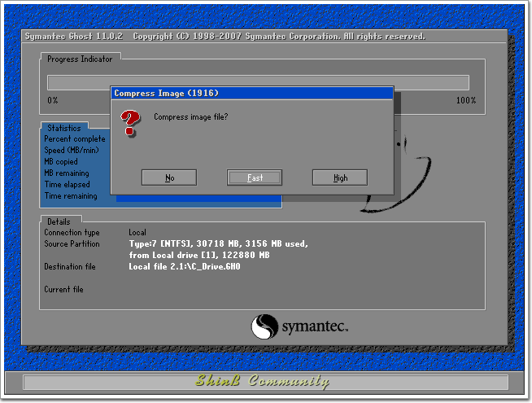Click the 'Connection type' detail label
This screenshot has height=403, width=532.
point(72,233)
